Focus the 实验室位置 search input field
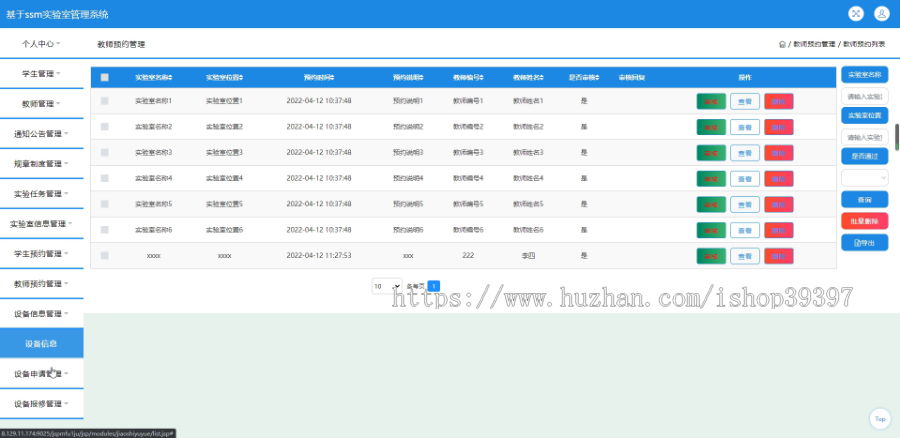900x438 pixels. coord(864,137)
